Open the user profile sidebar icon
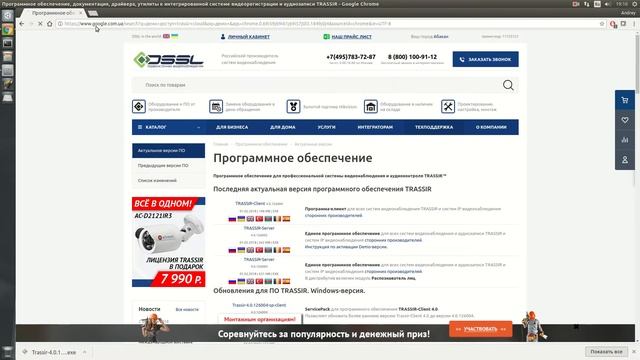The width and height of the screenshot is (640, 360). click(x=625, y=160)
